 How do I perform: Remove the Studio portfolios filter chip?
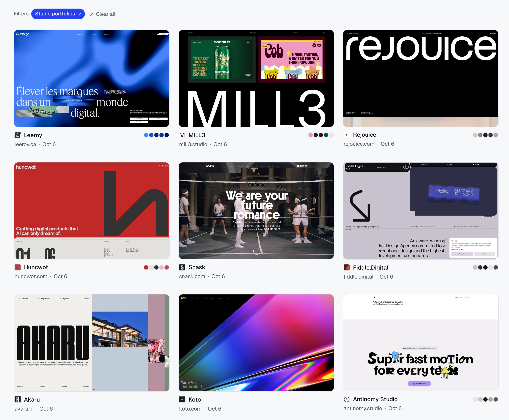click(x=79, y=14)
